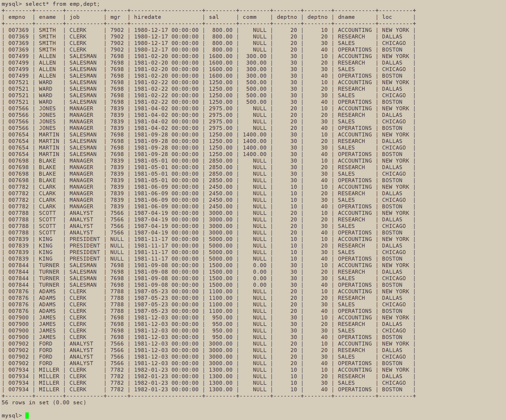Click ACCOUNTING in the CLARK row
Image resolution: width=506 pixels, height=420 pixels.
pyautogui.click(x=355, y=187)
